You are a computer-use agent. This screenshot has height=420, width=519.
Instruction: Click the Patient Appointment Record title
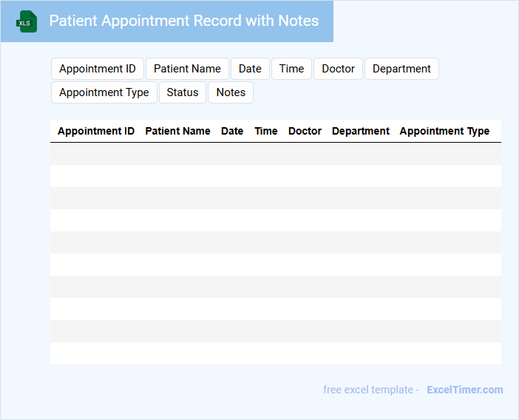(x=184, y=21)
